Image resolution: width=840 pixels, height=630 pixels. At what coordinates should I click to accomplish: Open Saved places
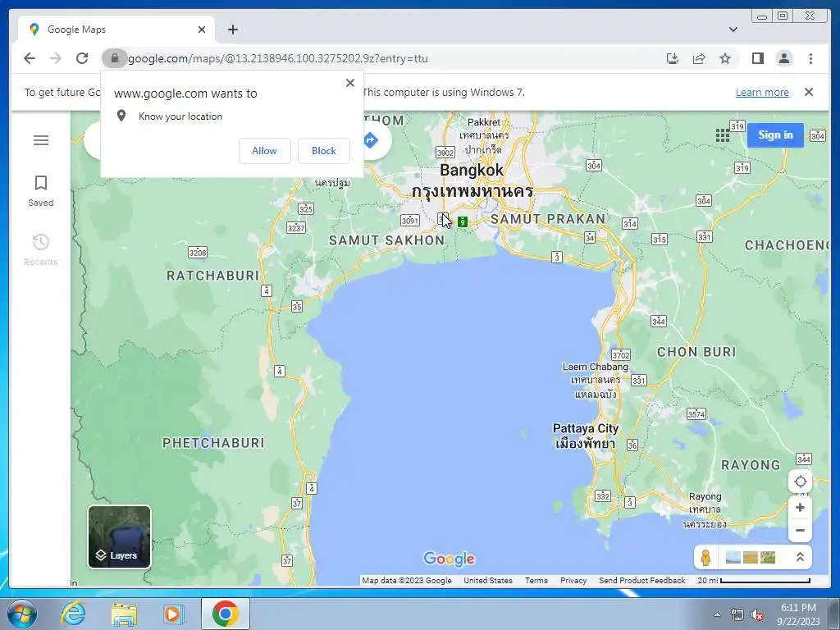(x=41, y=190)
